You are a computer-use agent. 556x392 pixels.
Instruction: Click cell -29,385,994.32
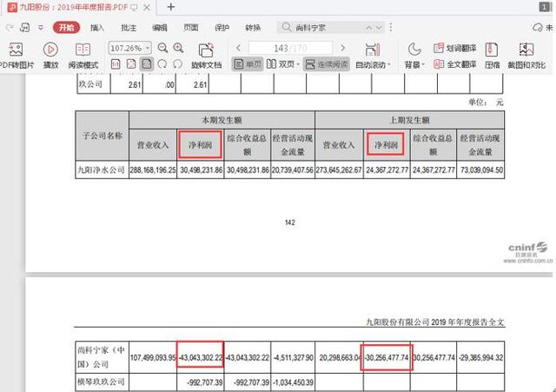pos(480,357)
